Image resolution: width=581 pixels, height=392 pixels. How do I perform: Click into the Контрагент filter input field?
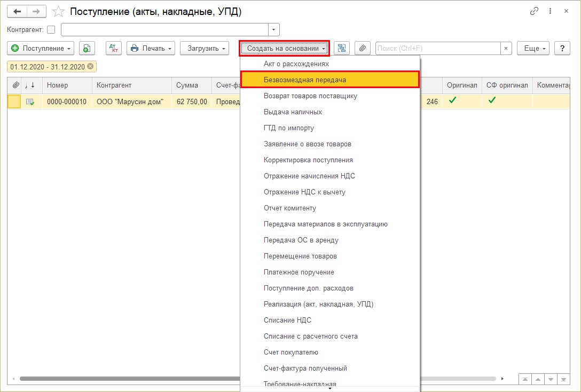164,30
